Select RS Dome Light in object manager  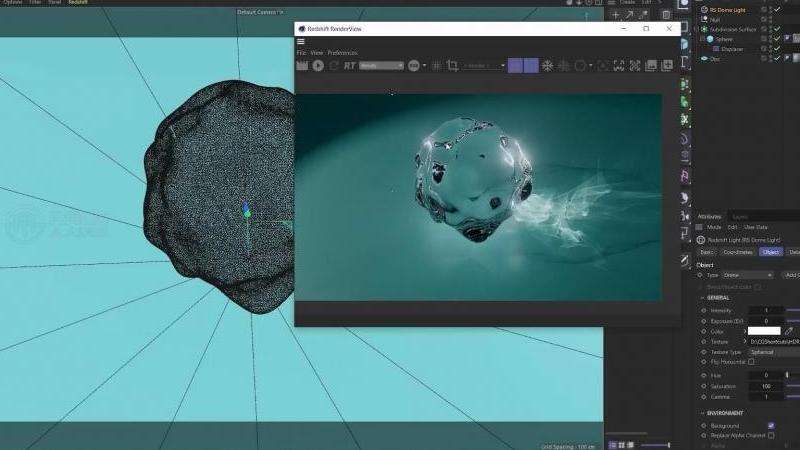pyautogui.click(x=727, y=10)
